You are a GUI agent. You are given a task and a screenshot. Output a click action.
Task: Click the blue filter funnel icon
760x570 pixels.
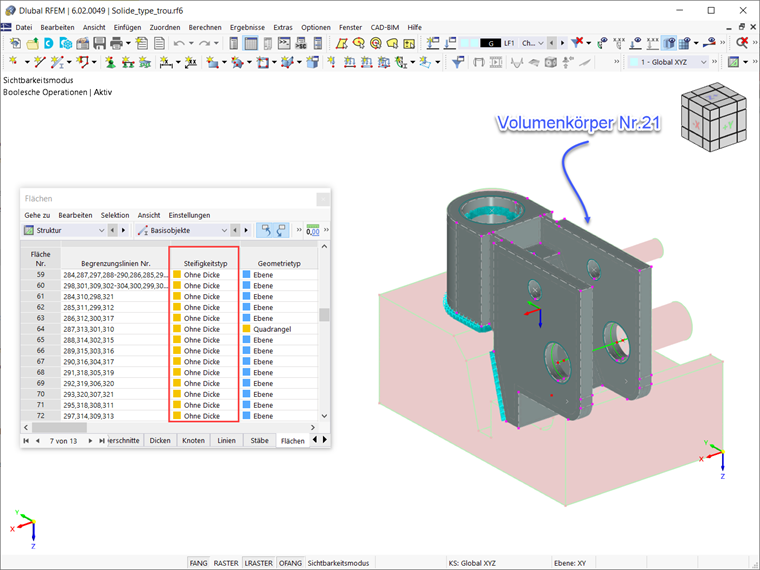click(458, 62)
